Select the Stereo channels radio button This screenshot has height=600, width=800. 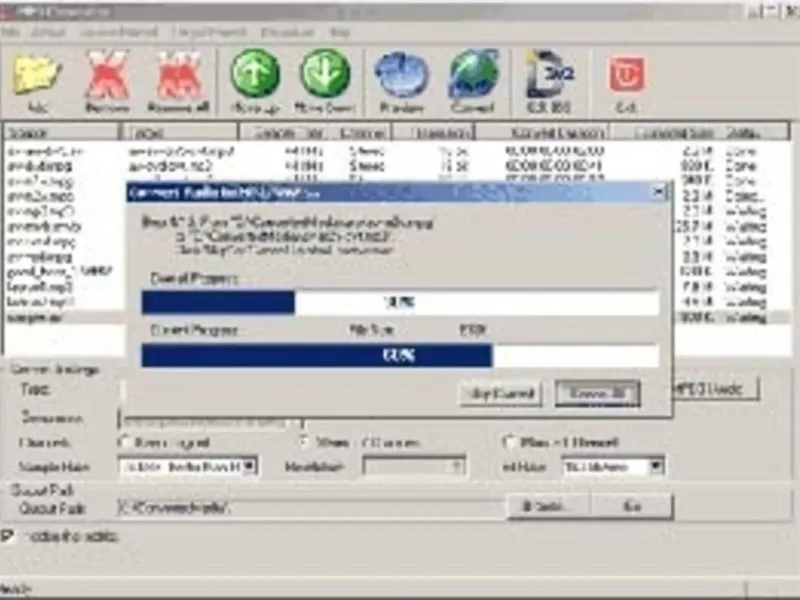pos(305,441)
